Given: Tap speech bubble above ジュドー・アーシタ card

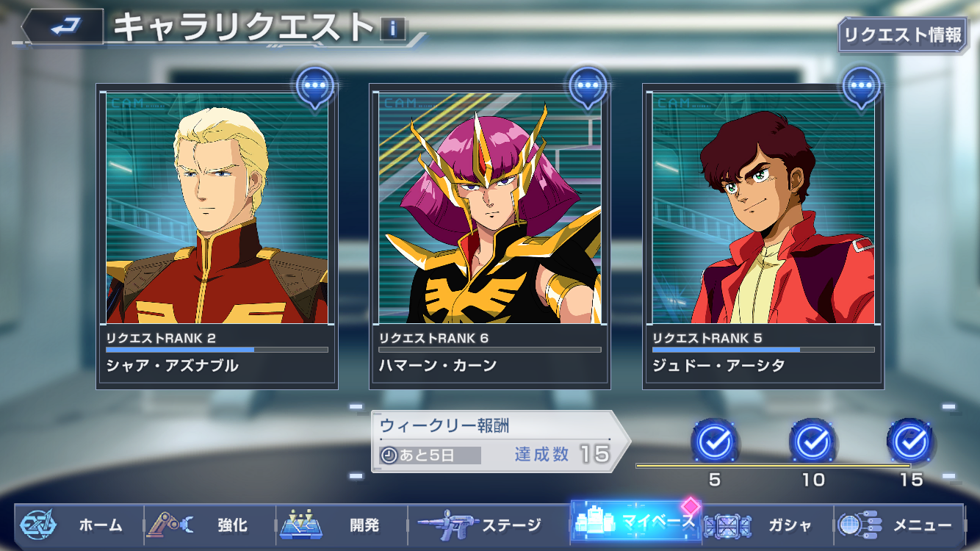Looking at the screenshot, I should (862, 86).
